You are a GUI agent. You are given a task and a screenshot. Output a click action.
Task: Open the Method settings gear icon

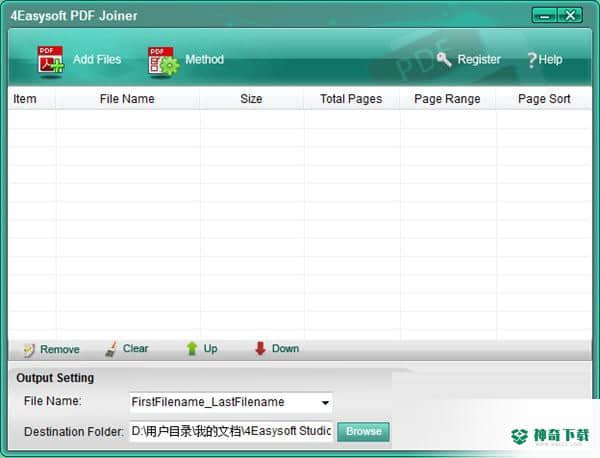163,60
